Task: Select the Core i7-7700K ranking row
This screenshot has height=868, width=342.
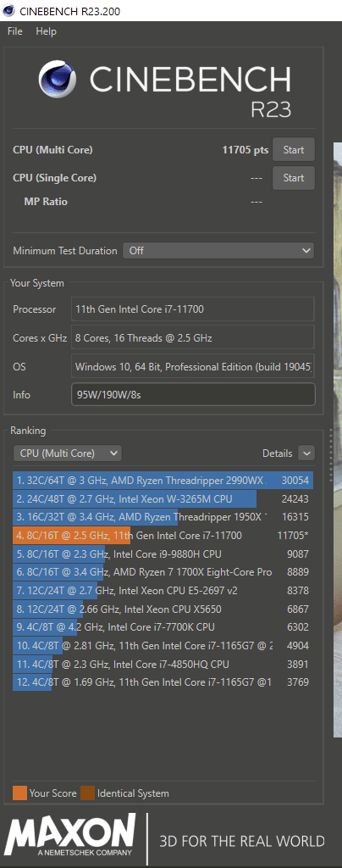Action: pyautogui.click(x=163, y=627)
